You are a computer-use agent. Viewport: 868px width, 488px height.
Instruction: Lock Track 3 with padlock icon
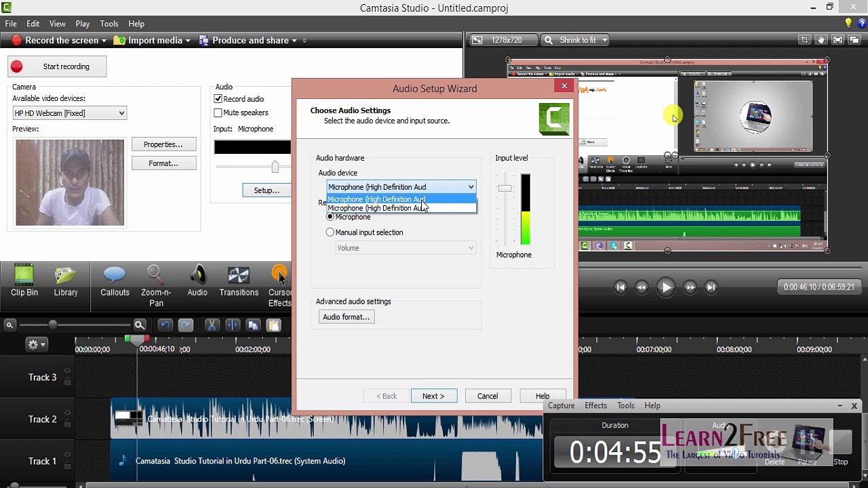(x=67, y=382)
